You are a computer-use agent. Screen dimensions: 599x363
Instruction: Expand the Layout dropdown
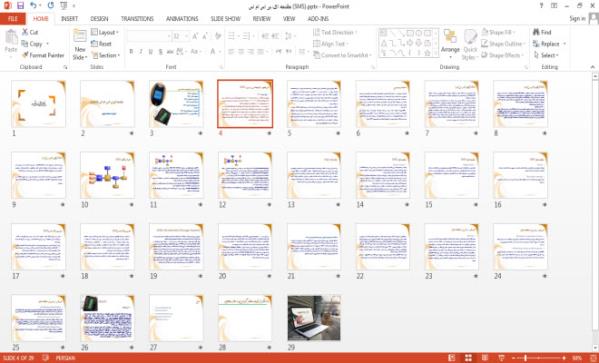(x=105, y=32)
